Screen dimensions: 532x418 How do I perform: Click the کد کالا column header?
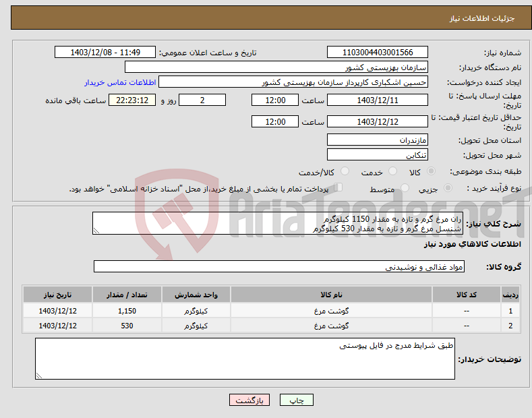[x=467, y=295]
